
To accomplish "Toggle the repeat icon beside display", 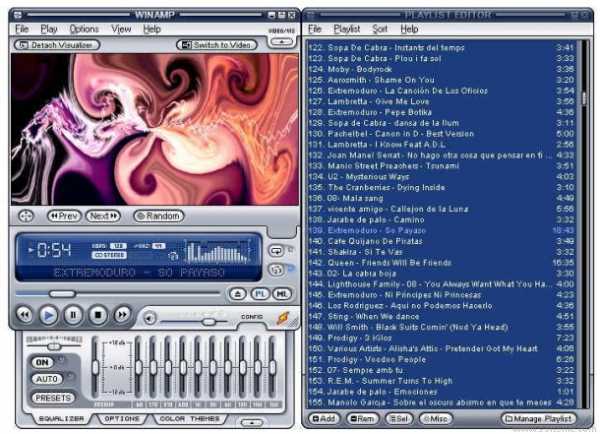I will (276, 251).
